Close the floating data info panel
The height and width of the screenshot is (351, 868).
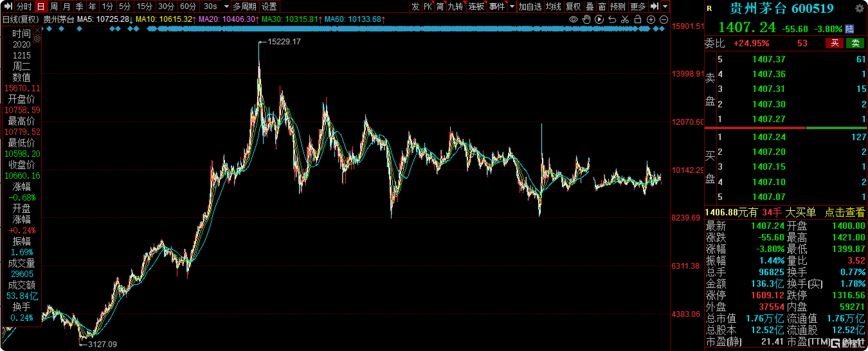click(37, 30)
